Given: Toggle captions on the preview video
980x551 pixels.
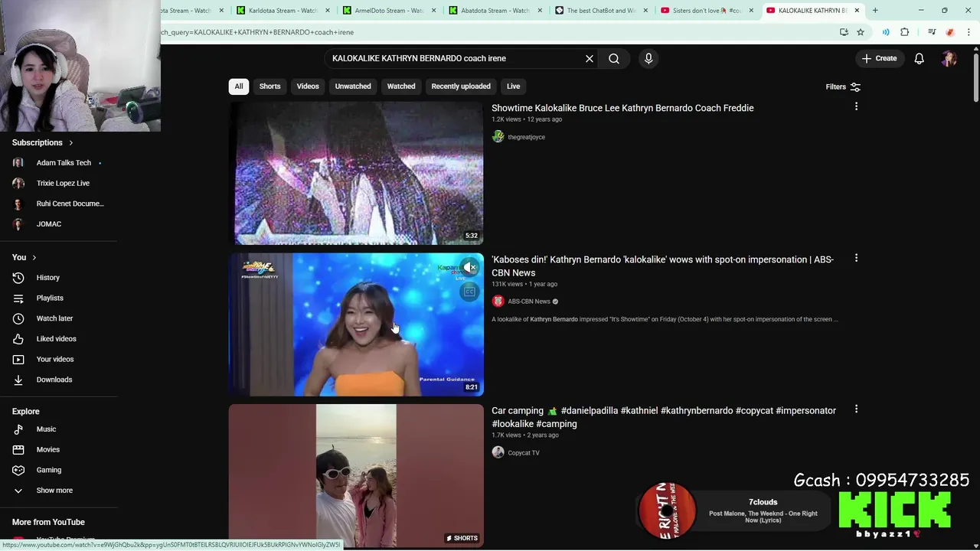Looking at the screenshot, I should tap(469, 292).
